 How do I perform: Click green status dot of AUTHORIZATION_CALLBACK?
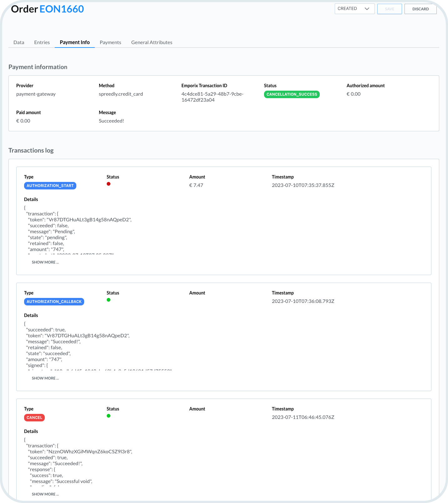pos(109,300)
